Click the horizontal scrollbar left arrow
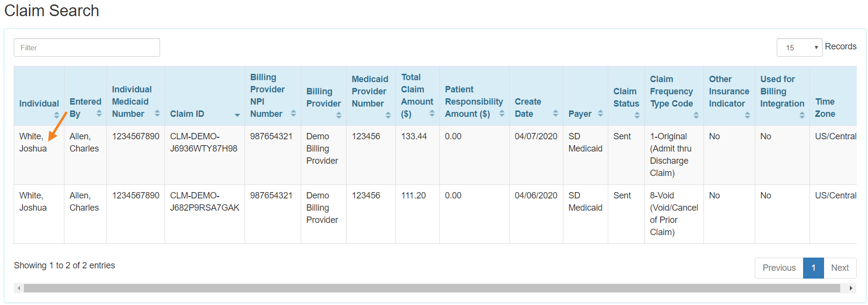The height and width of the screenshot is (305, 868). pos(19,288)
